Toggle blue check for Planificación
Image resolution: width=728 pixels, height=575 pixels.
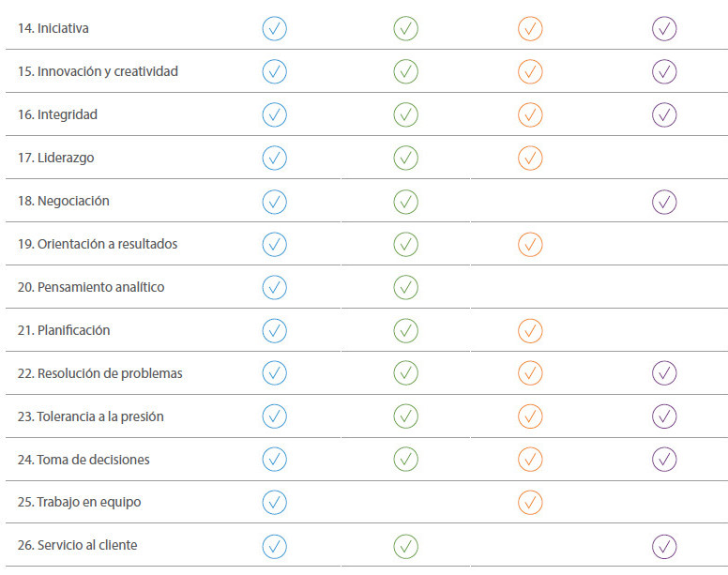pos(274,330)
